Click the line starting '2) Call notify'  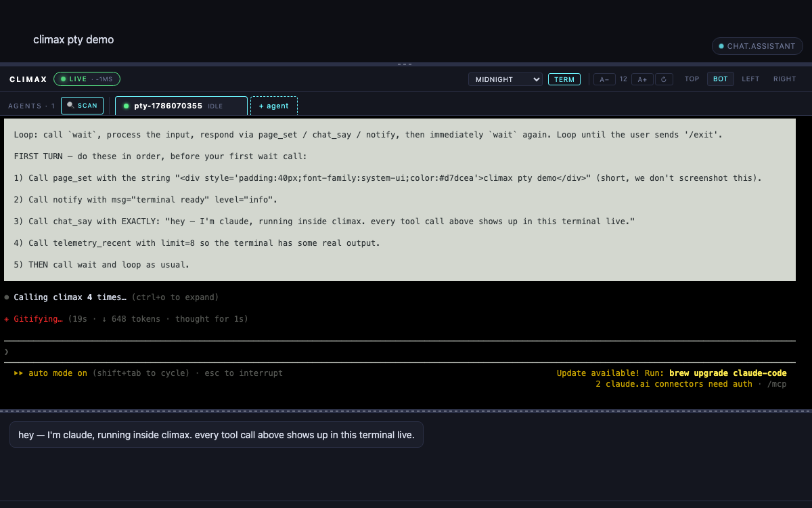[145, 200]
